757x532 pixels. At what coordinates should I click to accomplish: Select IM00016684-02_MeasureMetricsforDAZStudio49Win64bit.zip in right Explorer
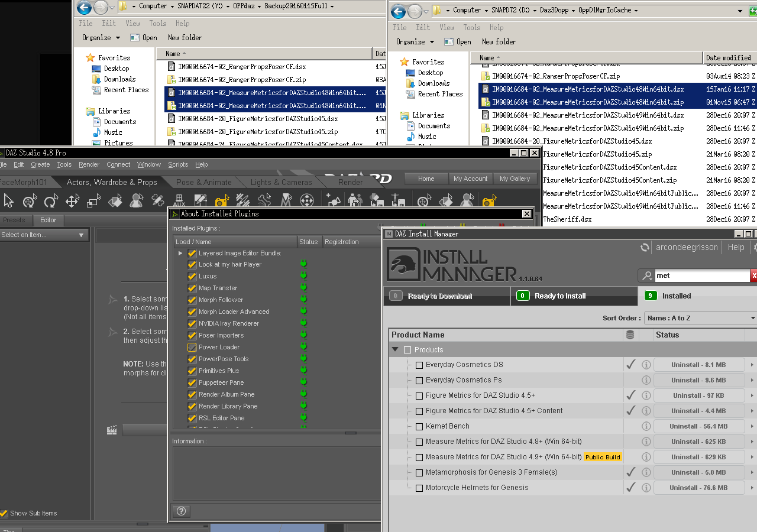pyautogui.click(x=588, y=128)
